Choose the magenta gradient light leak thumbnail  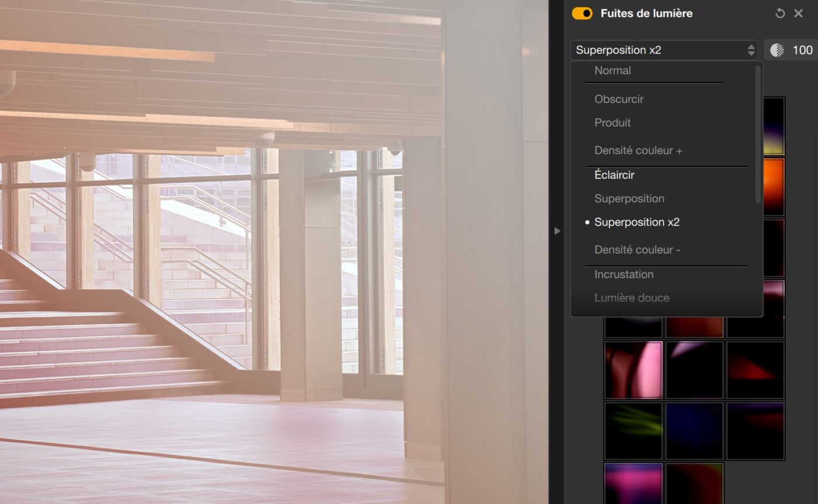[x=633, y=484]
